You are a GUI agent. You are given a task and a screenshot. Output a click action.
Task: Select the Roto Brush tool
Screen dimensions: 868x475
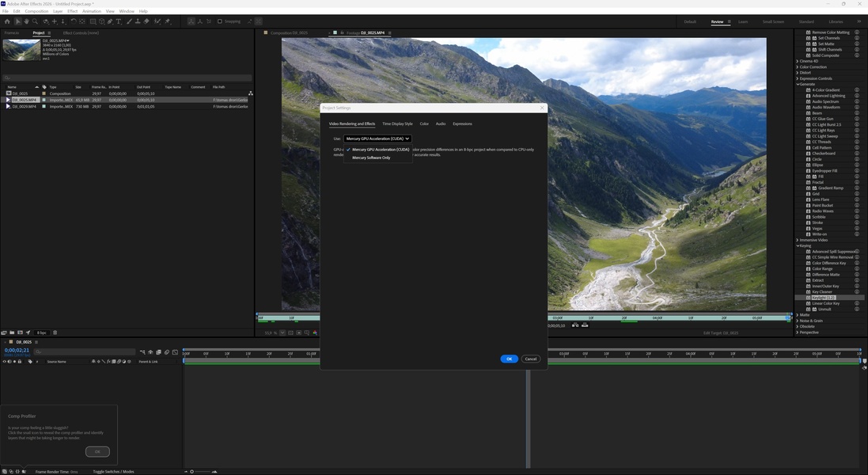pyautogui.click(x=157, y=21)
